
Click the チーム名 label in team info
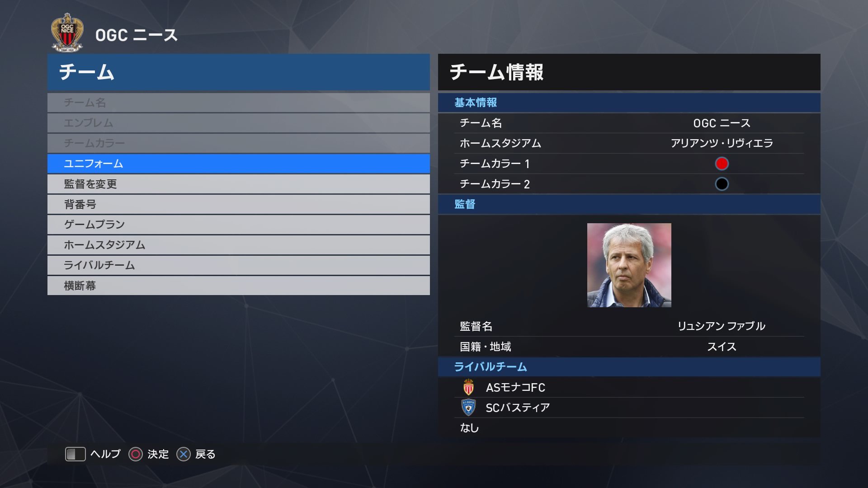pyautogui.click(x=481, y=123)
